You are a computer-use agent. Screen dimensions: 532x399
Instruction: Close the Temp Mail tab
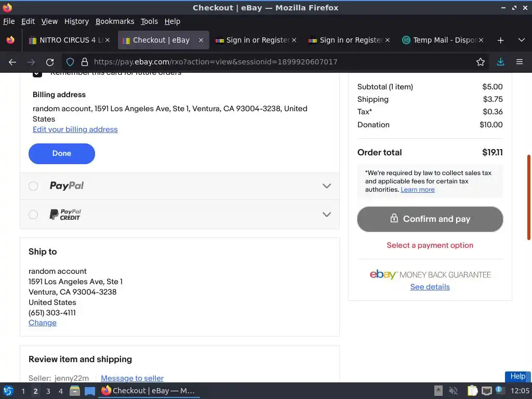pyautogui.click(x=481, y=40)
